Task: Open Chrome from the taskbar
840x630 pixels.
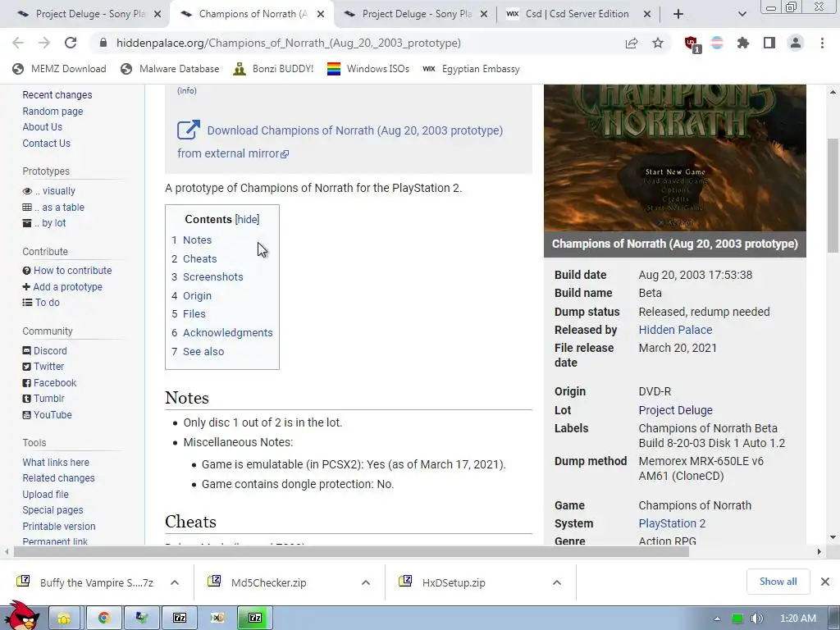Action: (104, 618)
